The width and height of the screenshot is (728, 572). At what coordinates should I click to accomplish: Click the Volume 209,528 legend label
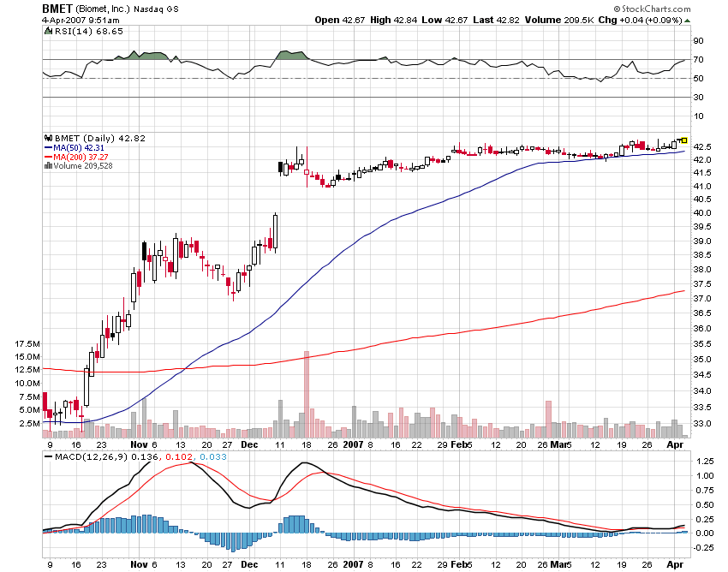click(x=82, y=166)
